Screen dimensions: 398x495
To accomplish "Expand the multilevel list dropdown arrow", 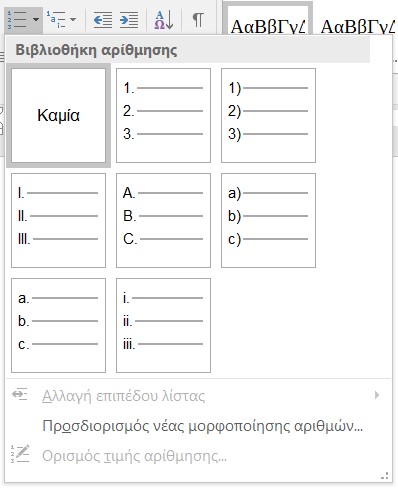I will (73, 20).
